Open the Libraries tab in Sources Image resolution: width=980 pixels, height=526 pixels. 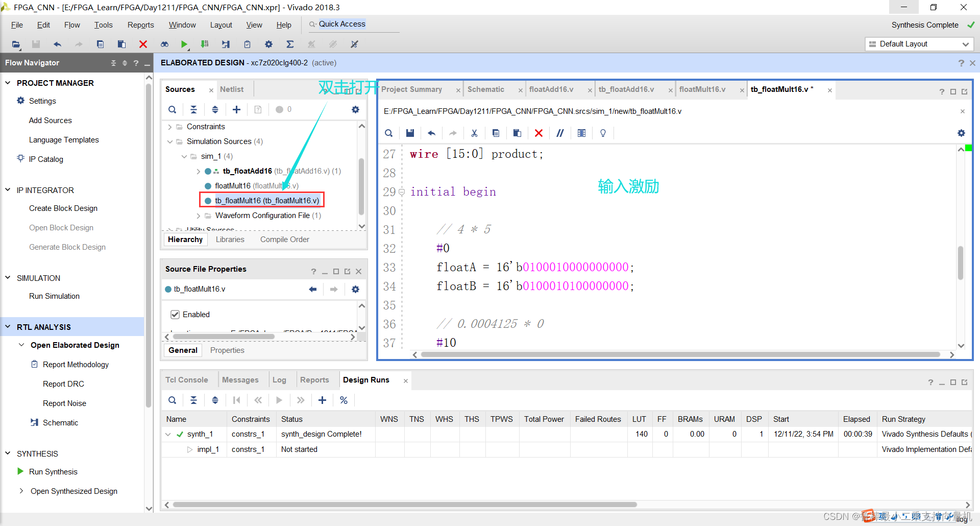(x=230, y=240)
